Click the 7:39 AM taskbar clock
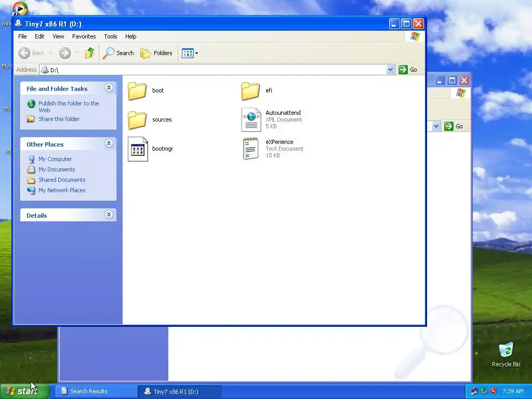This screenshot has height=399, width=532. [513, 391]
